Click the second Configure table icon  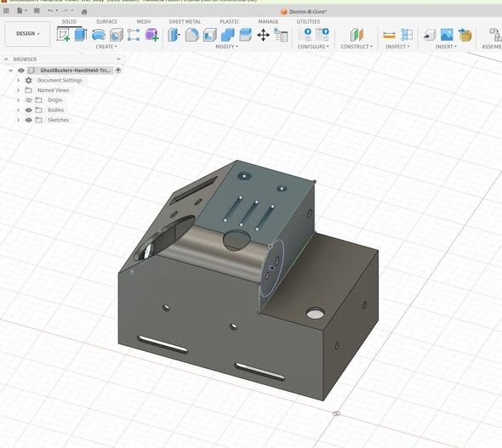coord(322,35)
